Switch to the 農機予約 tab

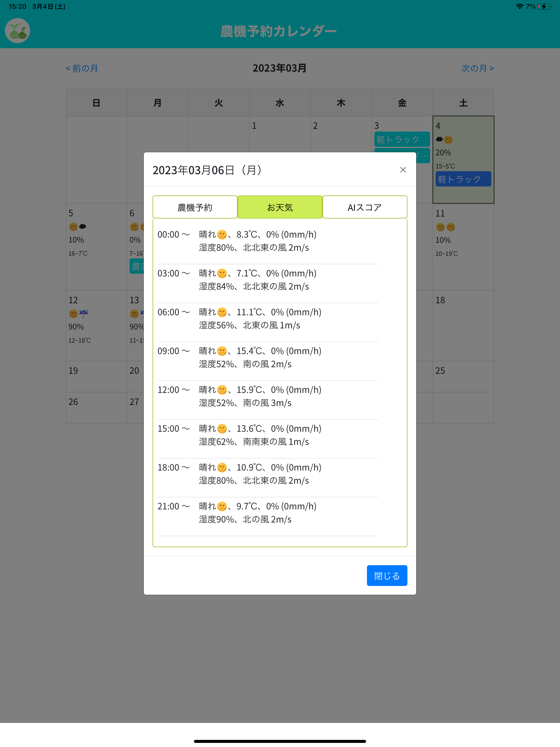195,207
